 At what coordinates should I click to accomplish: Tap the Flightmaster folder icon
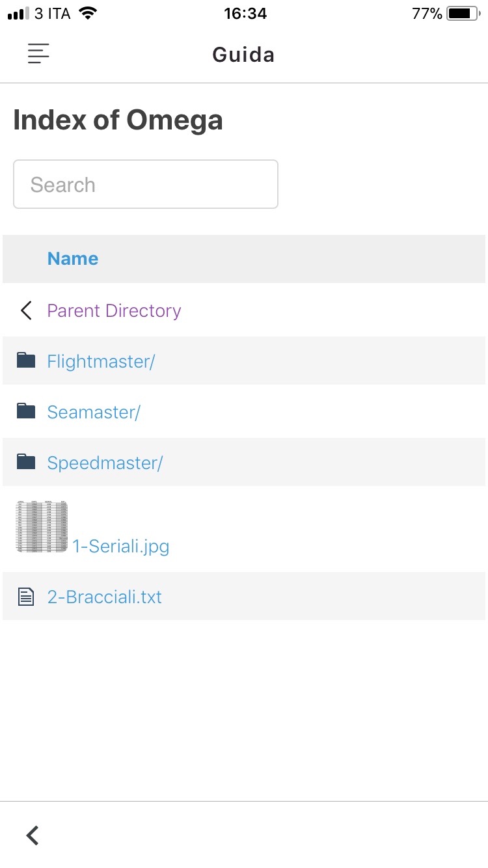(x=25, y=360)
